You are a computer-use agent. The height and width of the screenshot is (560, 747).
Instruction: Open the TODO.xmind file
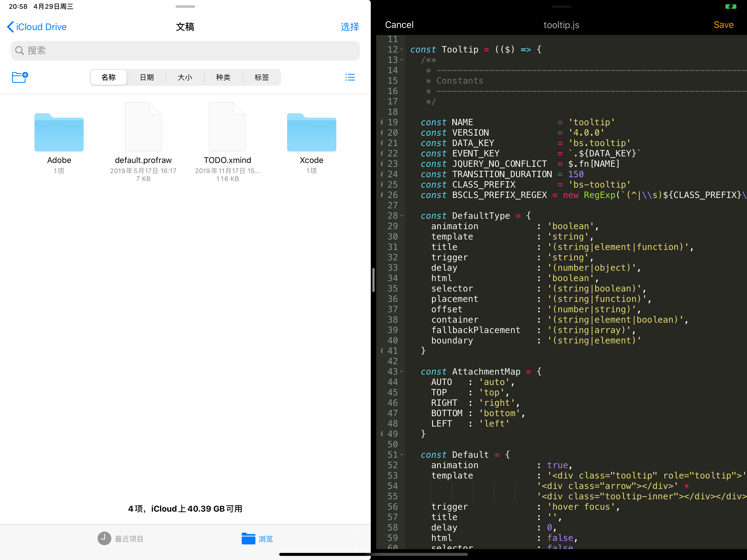coord(227,127)
